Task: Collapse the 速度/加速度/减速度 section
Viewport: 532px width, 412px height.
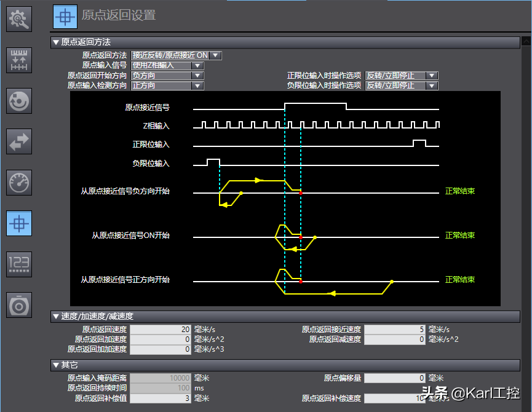Action: tap(56, 316)
